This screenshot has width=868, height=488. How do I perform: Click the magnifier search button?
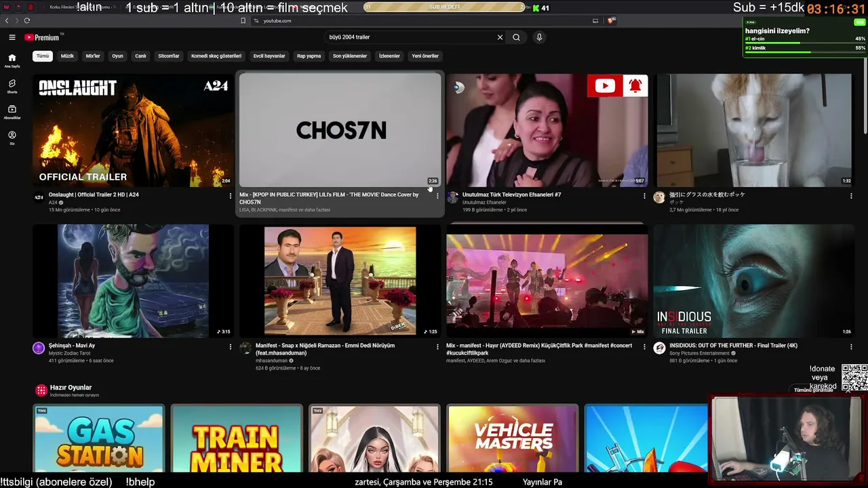516,37
